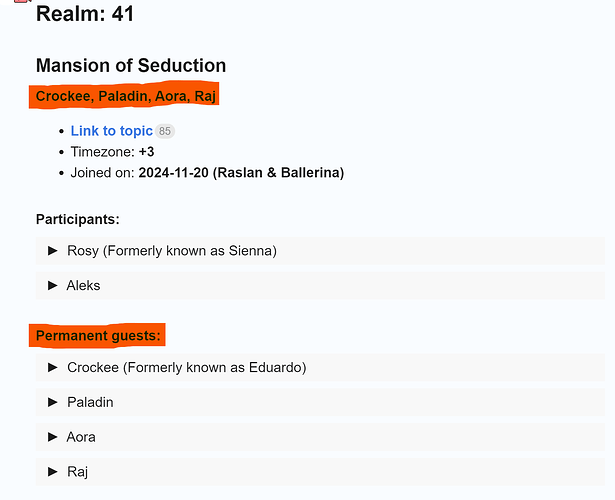This screenshot has height=500, width=615.
Task: Click the 'Raj' guest row label
Action: tap(77, 472)
